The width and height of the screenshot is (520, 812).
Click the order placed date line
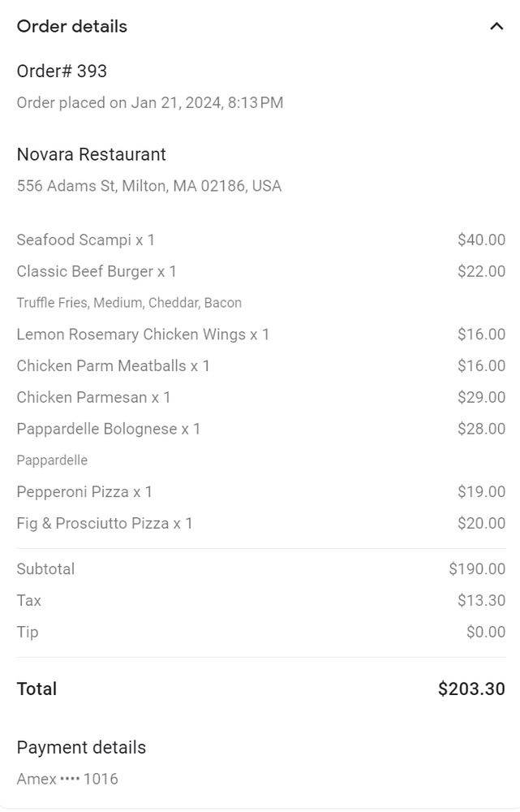pos(150,102)
